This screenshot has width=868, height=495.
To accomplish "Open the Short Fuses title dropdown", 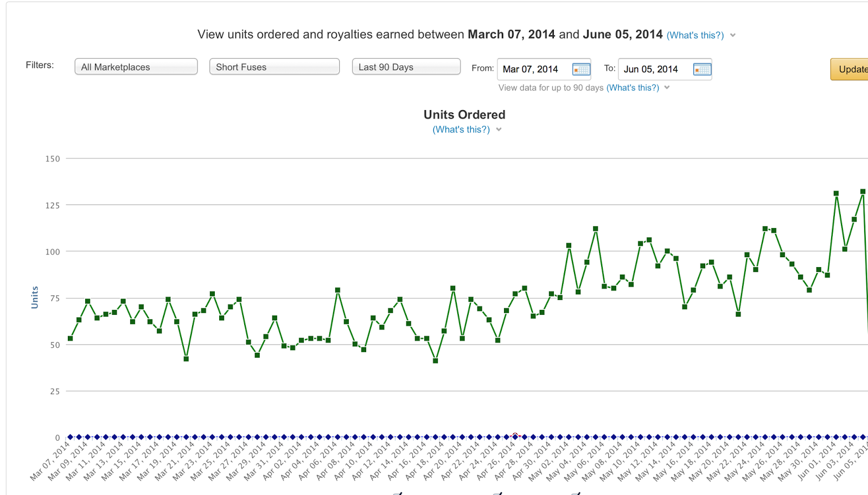I will click(275, 67).
